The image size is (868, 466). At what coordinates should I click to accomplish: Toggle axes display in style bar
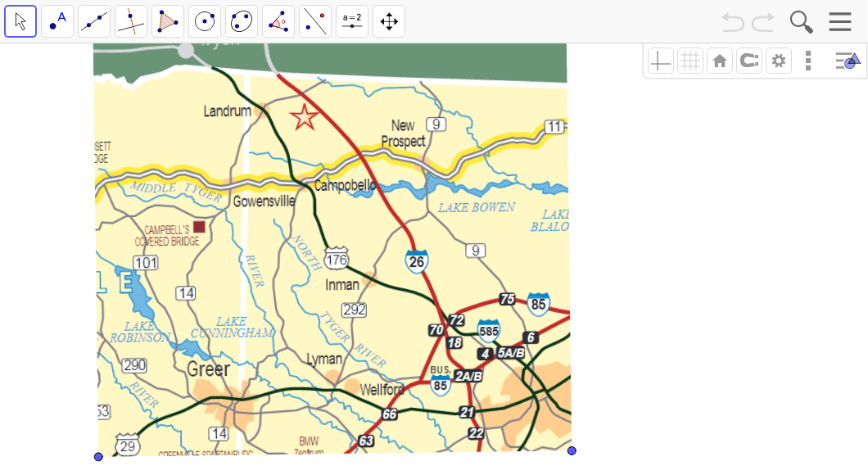tap(660, 61)
